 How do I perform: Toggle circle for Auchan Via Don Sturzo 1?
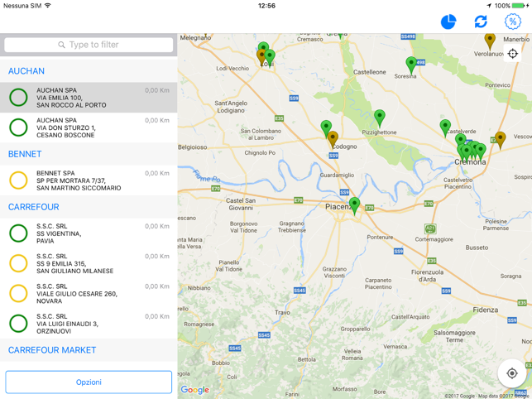(18, 127)
